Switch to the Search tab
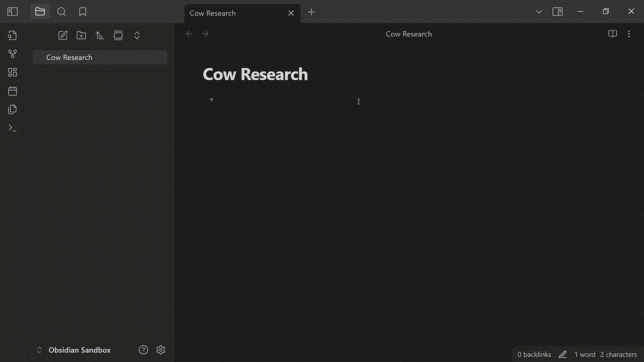The image size is (644, 362). tap(61, 11)
